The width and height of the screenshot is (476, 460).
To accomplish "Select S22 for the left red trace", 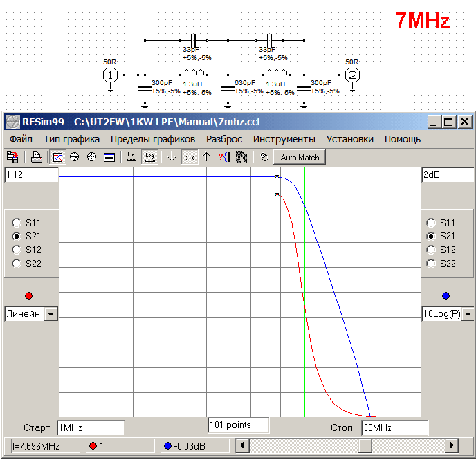I will point(17,264).
